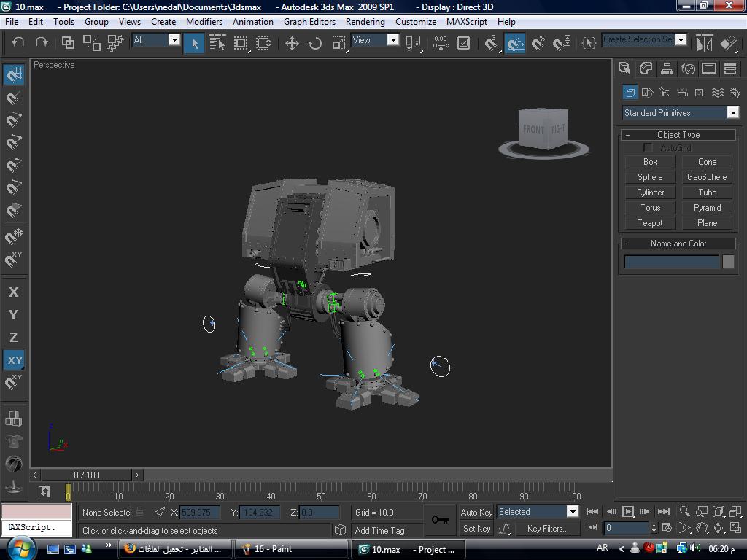Select the Cameras category icon
Screen dimensions: 747x560
pyautogui.click(x=682, y=93)
